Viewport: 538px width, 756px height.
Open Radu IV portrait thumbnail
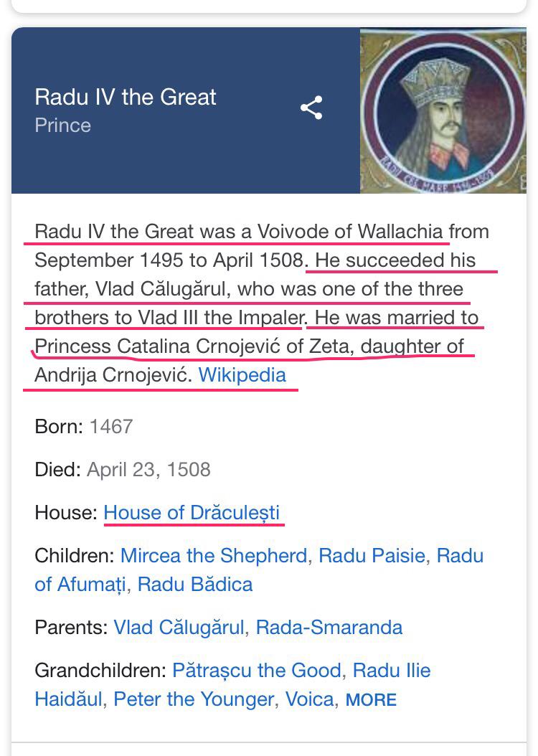coord(443,110)
